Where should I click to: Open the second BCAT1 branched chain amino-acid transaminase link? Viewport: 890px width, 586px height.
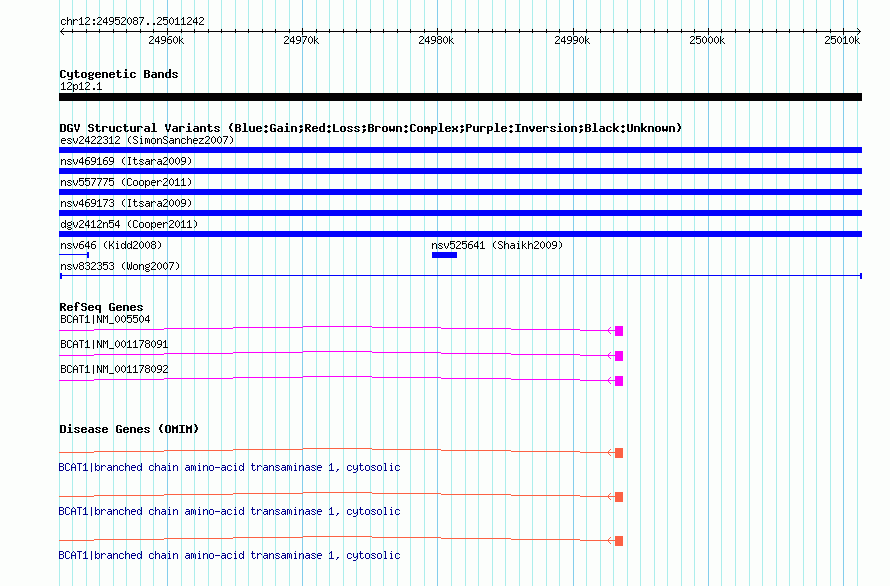tap(229, 511)
